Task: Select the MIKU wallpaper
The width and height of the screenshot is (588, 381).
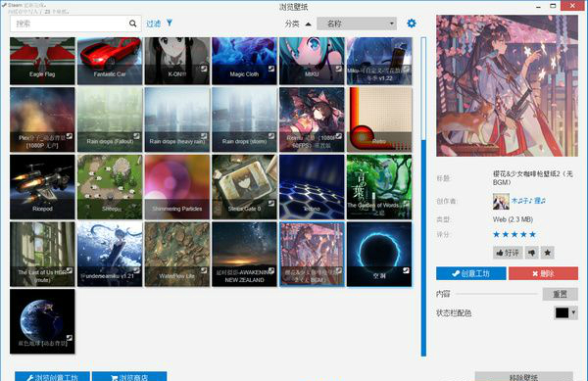Action: tap(312, 61)
